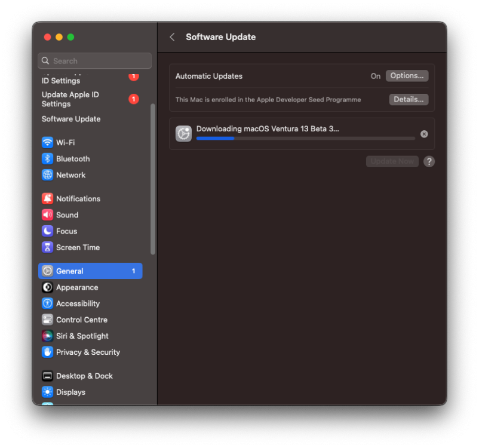Screen dimensions: 479x448
Task: Click the Developer Seed Programme enrollment text
Action: (268, 100)
